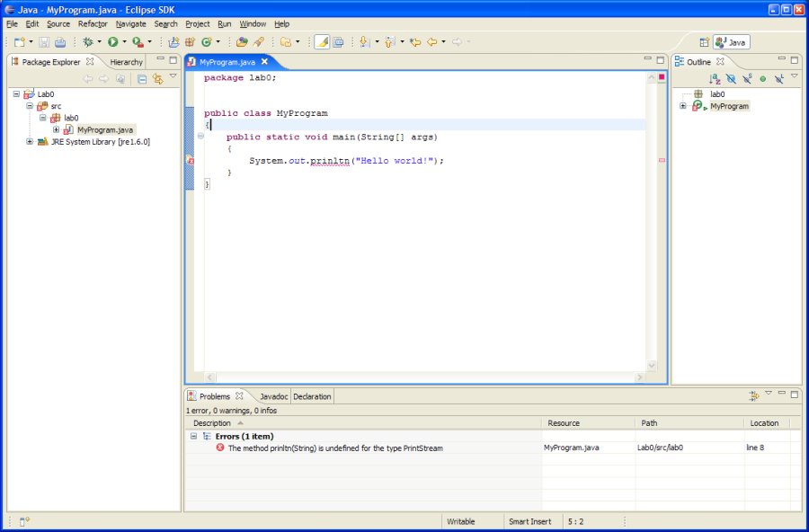Viewport: 809px width, 532px height.
Task: Expand JRE System Library in Package Explorer
Action: point(28,141)
